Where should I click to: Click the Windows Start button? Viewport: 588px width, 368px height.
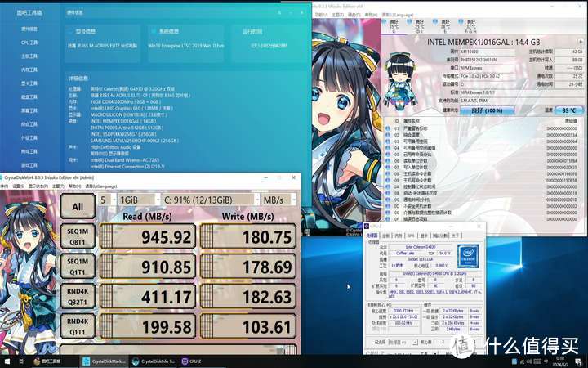pyautogui.click(x=7, y=361)
